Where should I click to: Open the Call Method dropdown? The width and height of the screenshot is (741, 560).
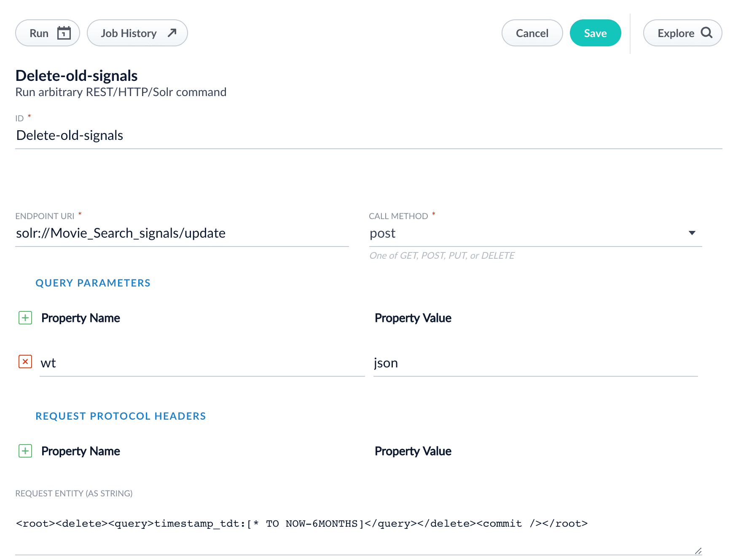coord(535,233)
